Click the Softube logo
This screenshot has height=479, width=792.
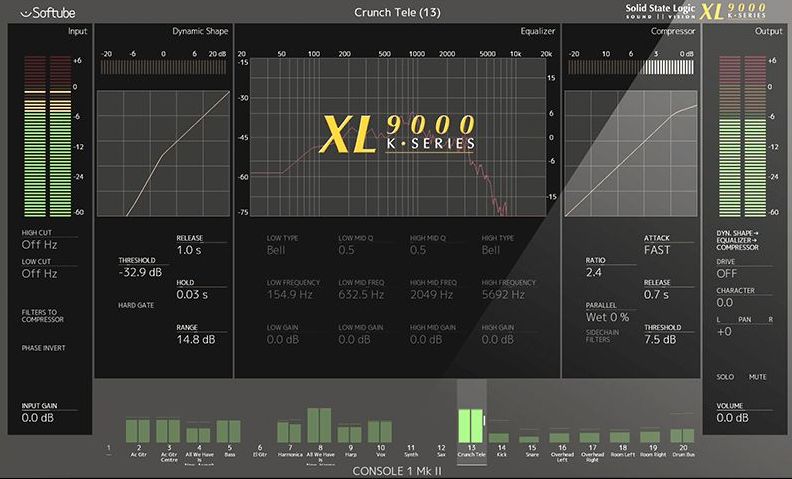pyautogui.click(x=48, y=13)
